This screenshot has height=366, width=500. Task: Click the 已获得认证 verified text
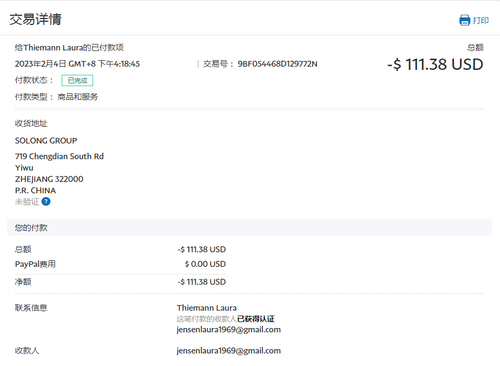pos(256,319)
